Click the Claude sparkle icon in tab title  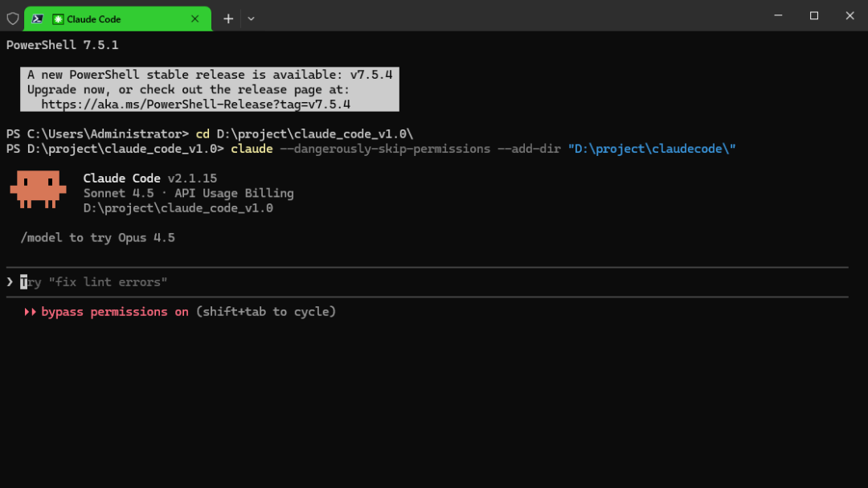[x=58, y=18]
